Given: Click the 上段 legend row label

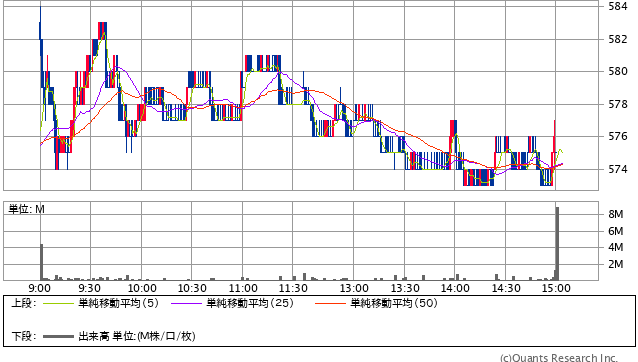Looking at the screenshot, I should [x=24, y=303].
